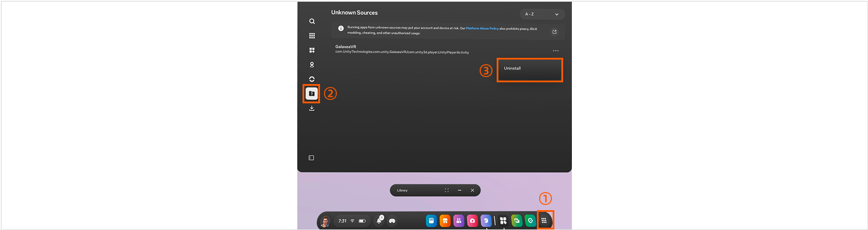The width and height of the screenshot is (868, 230).
Task: Choose Uninstall from the context menu
Action: pos(530,70)
